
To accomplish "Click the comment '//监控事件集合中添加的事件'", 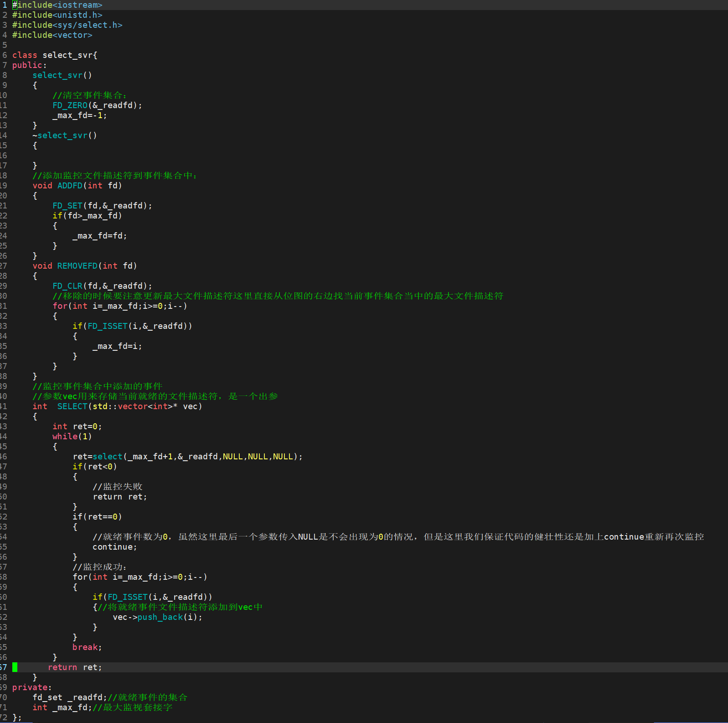I will click(x=97, y=386).
